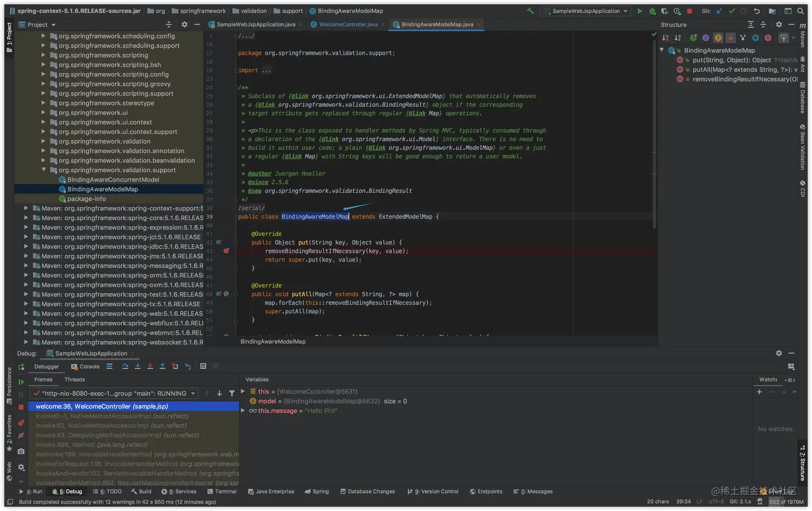Open the thread selector dropdown showing RUNNING

coord(114,393)
